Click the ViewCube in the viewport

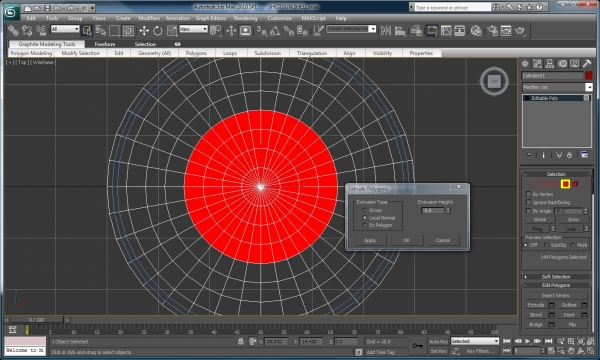click(494, 81)
